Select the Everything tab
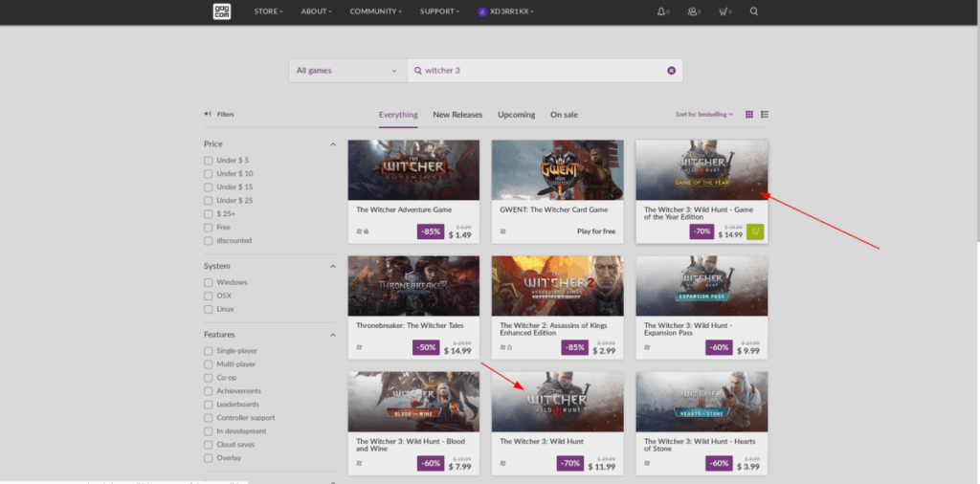 pyautogui.click(x=398, y=115)
